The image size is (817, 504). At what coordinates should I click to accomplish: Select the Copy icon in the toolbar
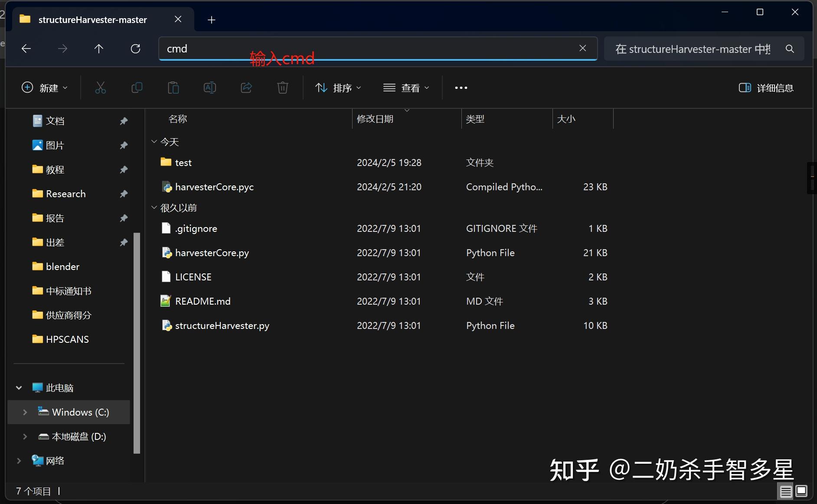(137, 88)
